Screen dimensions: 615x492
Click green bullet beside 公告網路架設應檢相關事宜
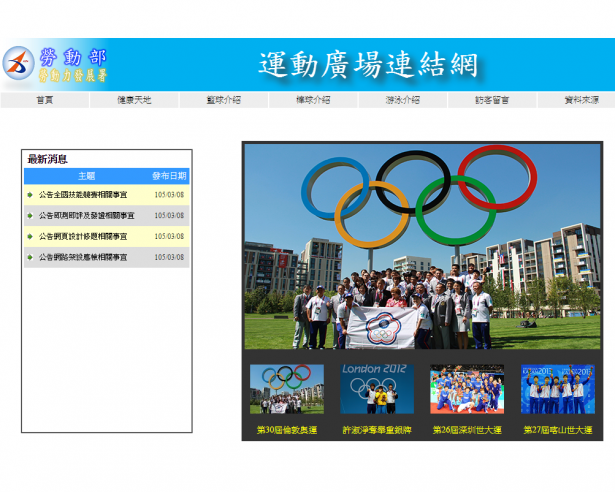coord(30,257)
